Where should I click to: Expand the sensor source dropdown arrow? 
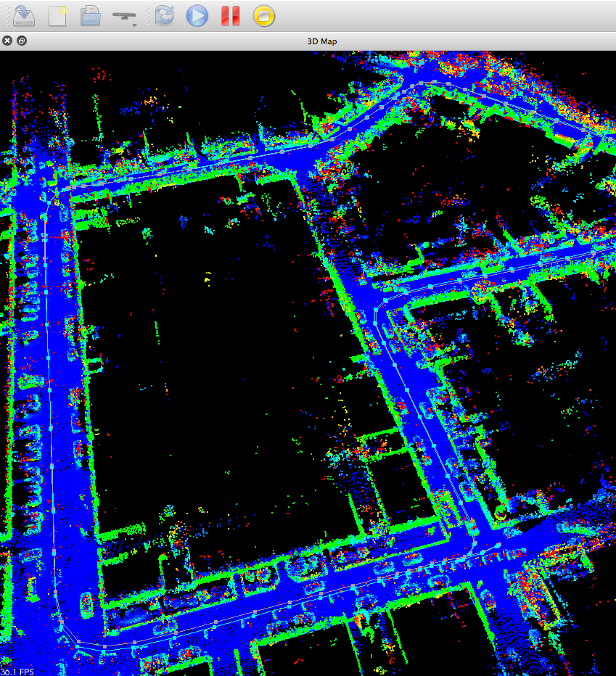[134, 25]
